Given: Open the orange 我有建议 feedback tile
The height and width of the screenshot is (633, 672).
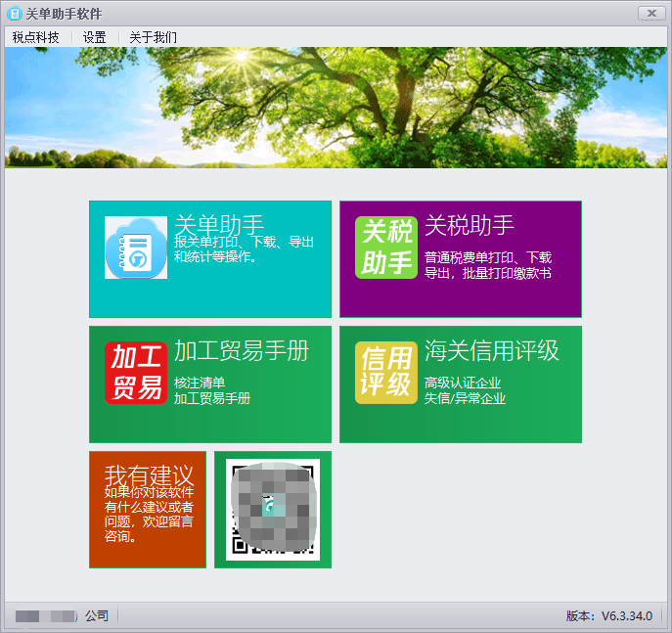Looking at the screenshot, I should (148, 509).
